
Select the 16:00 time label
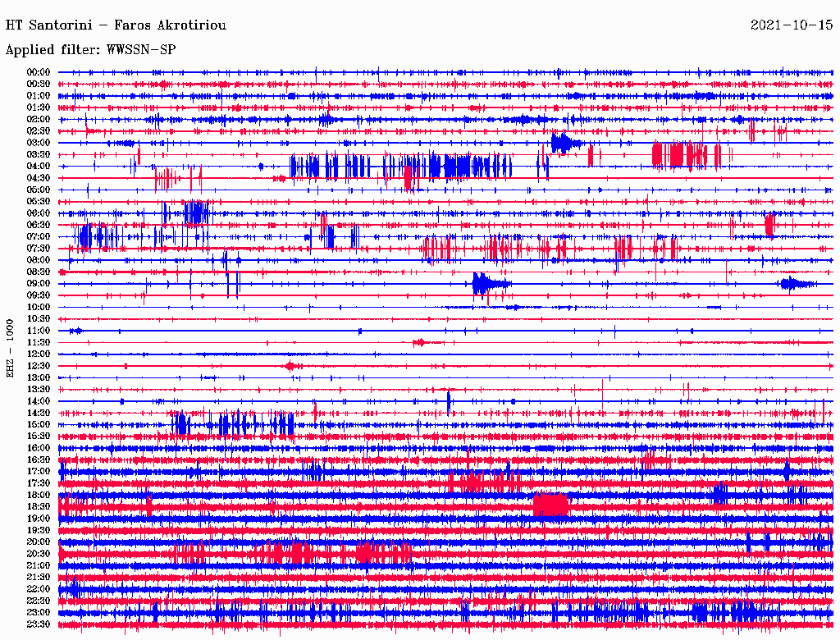(x=39, y=448)
